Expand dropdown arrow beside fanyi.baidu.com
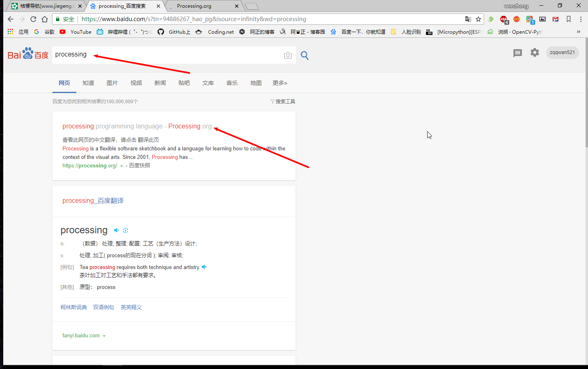The image size is (588, 369). click(x=104, y=336)
